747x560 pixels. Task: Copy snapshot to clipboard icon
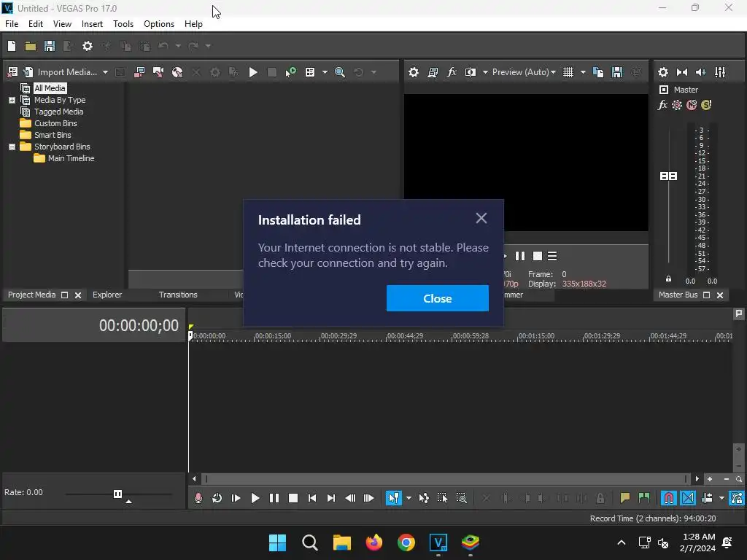598,72
